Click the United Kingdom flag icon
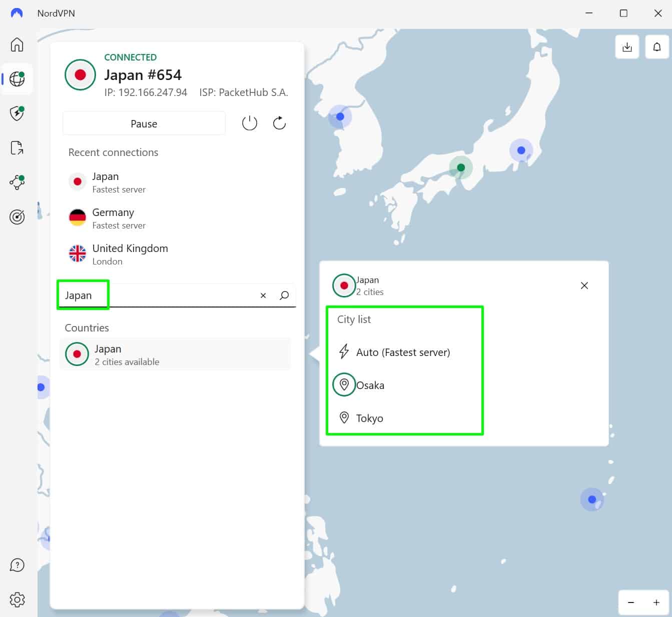 [78, 253]
